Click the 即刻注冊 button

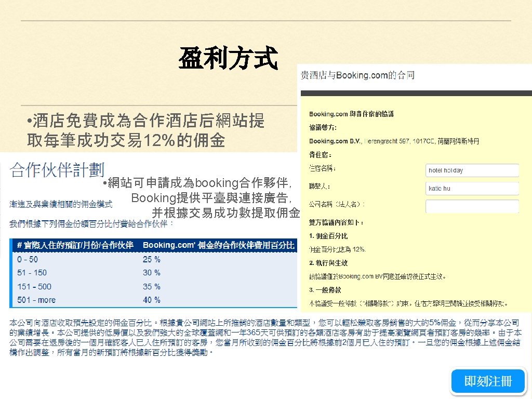click(488, 381)
